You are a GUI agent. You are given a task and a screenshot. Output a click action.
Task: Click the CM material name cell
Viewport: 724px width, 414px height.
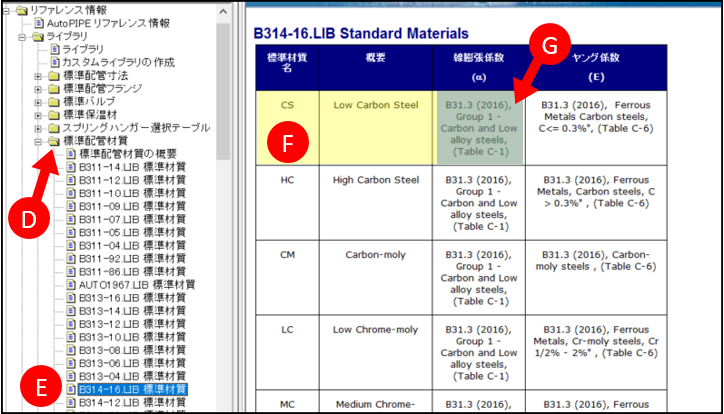(287, 277)
